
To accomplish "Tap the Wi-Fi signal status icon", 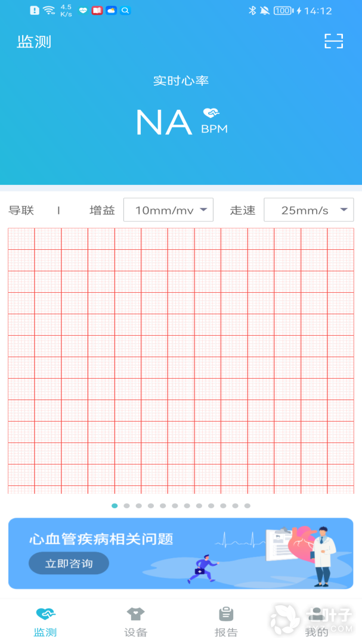I will pos(49,11).
